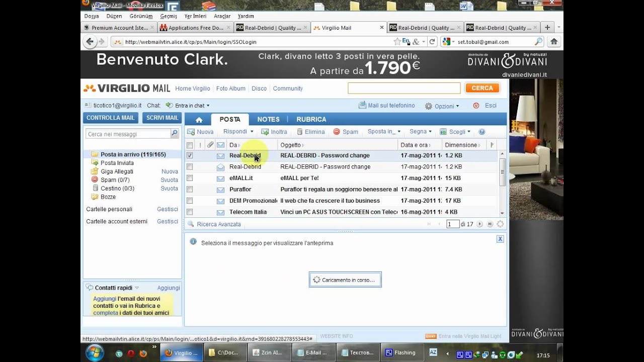Close the preview pane with X

click(500, 239)
